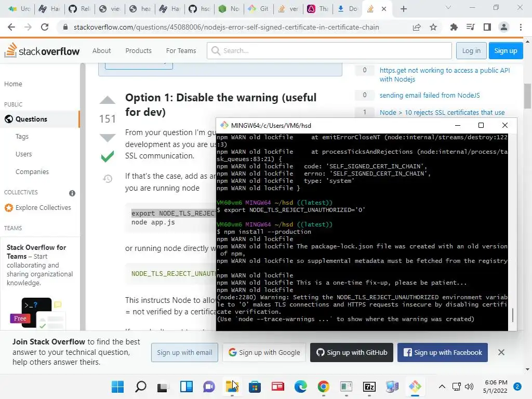The width and height of the screenshot is (532, 399).
Task: Open a new browser tab
Action: tap(403, 9)
